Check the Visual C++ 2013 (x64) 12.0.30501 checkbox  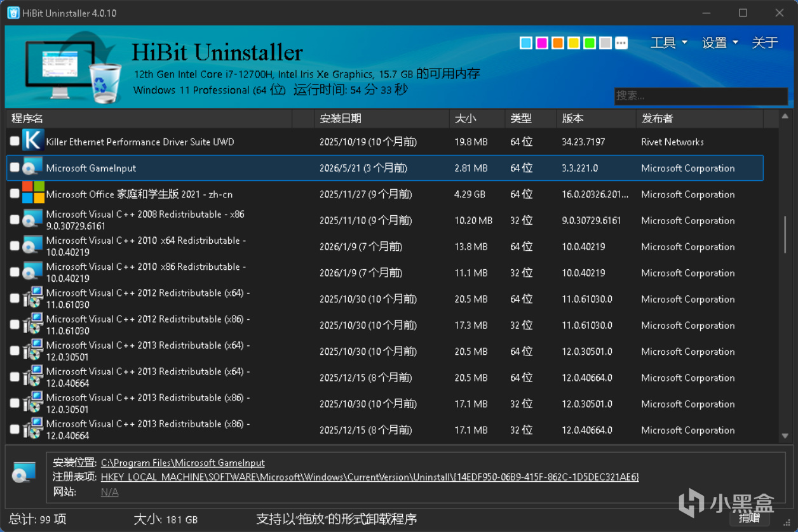pyautogui.click(x=15, y=350)
